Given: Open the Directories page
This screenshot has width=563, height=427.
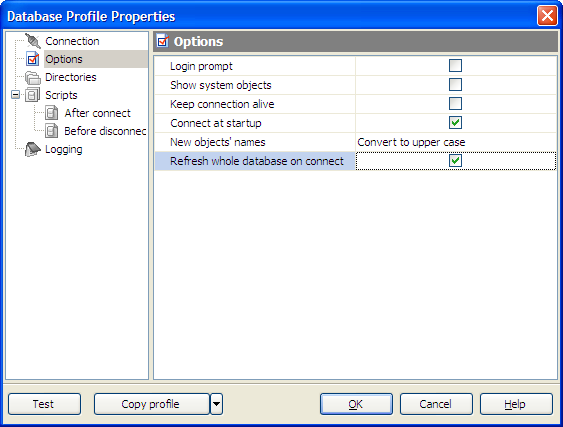Looking at the screenshot, I should pos(71,77).
